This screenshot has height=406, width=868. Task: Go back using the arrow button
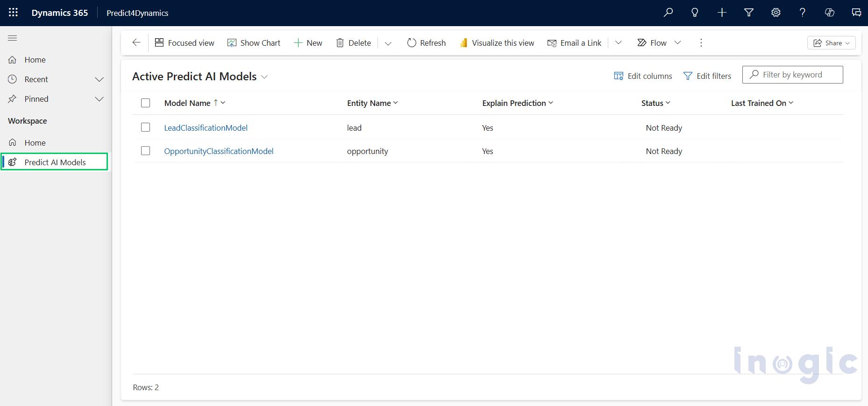[136, 42]
